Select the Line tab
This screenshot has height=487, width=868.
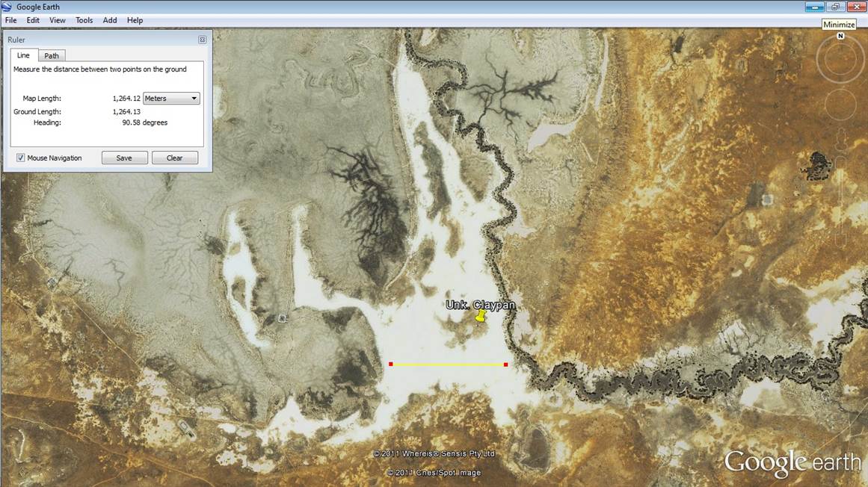[23, 55]
